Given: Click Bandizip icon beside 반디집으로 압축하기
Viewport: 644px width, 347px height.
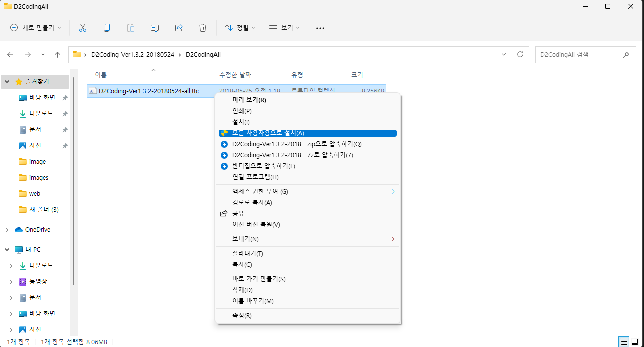Looking at the screenshot, I should point(224,166).
